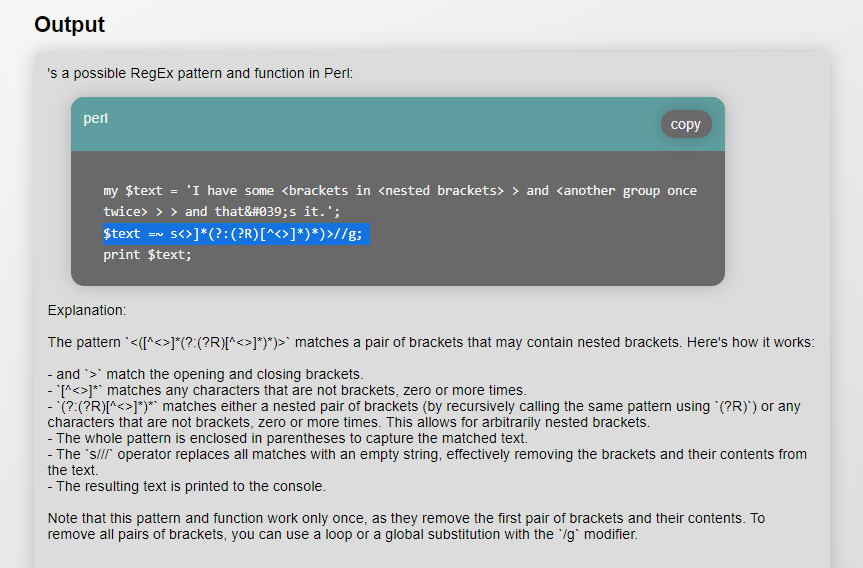Click the 'perl' language label

96,119
